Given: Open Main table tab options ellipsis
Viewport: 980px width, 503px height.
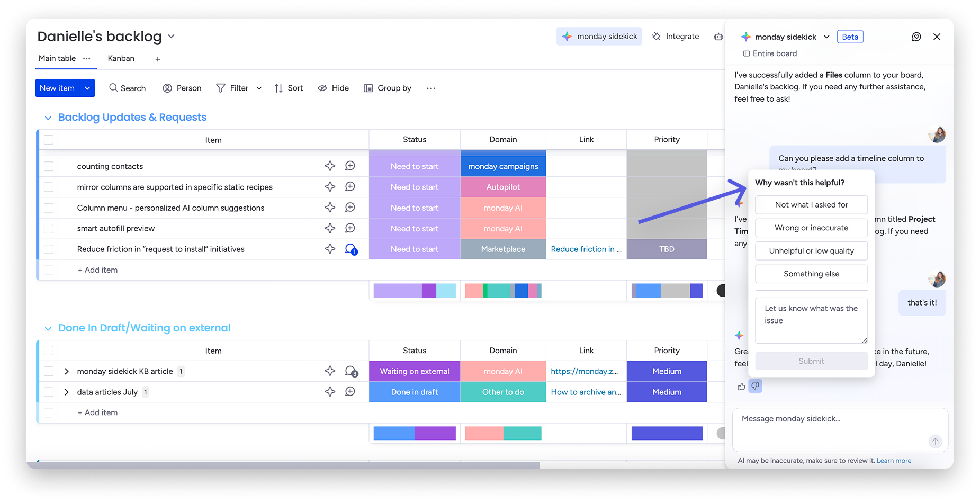Looking at the screenshot, I should [x=87, y=59].
